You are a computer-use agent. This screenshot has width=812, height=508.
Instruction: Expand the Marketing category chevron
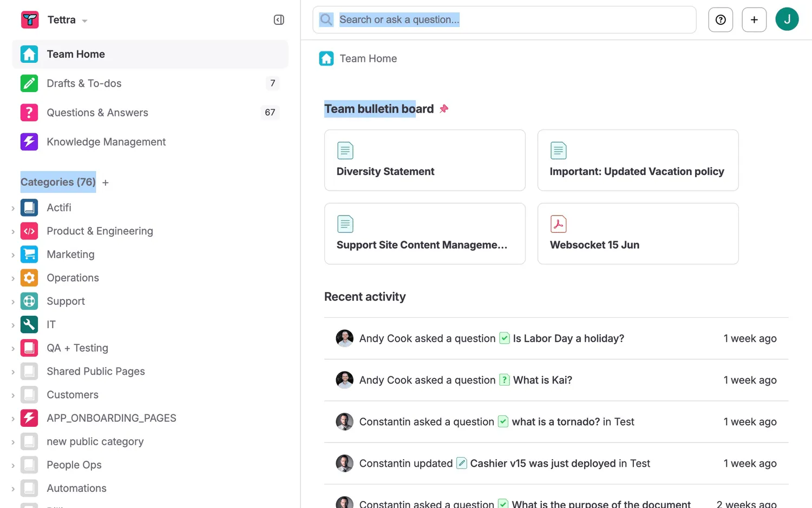pos(13,255)
